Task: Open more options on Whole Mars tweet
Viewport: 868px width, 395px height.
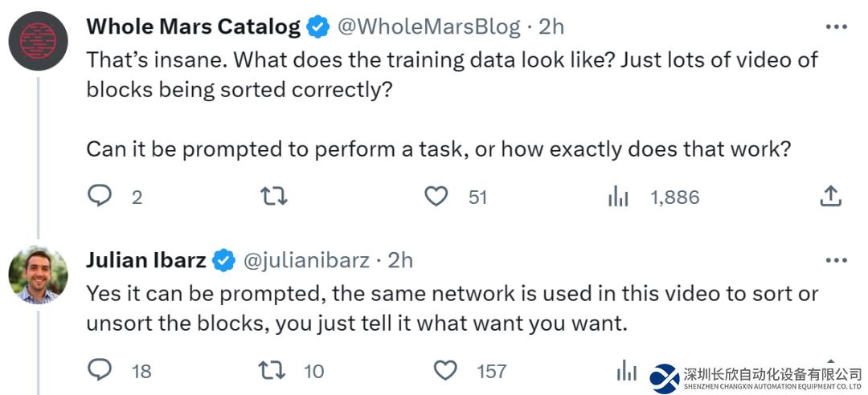Action: point(836,27)
